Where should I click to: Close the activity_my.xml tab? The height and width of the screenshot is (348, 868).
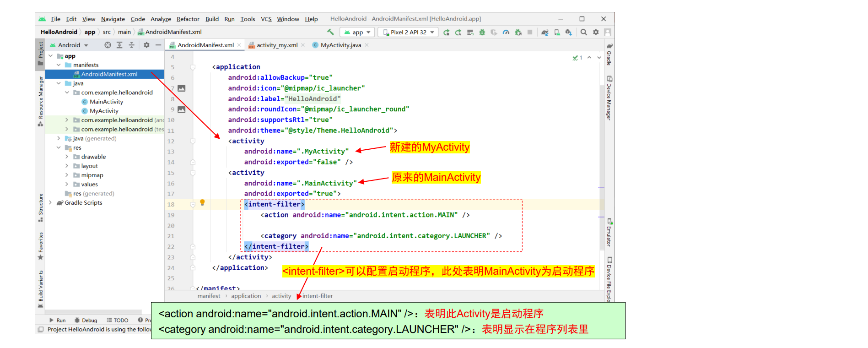point(303,45)
